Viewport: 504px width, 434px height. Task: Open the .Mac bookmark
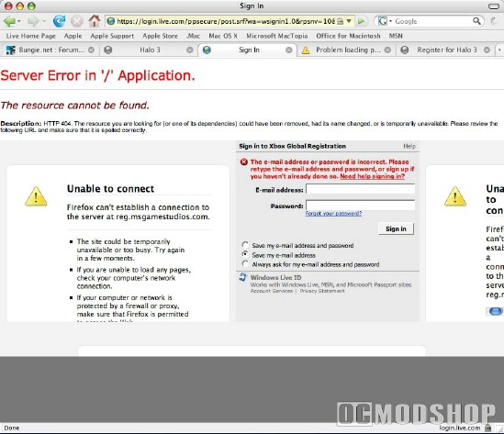click(x=193, y=36)
